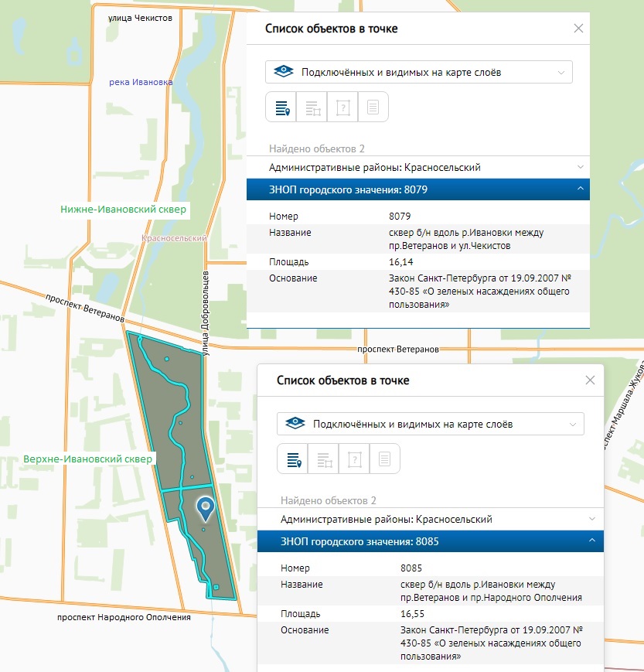Viewport: 644px width, 672px height.
Task: Click the list-with-rectangle icon in upper panel
Action: [312, 107]
